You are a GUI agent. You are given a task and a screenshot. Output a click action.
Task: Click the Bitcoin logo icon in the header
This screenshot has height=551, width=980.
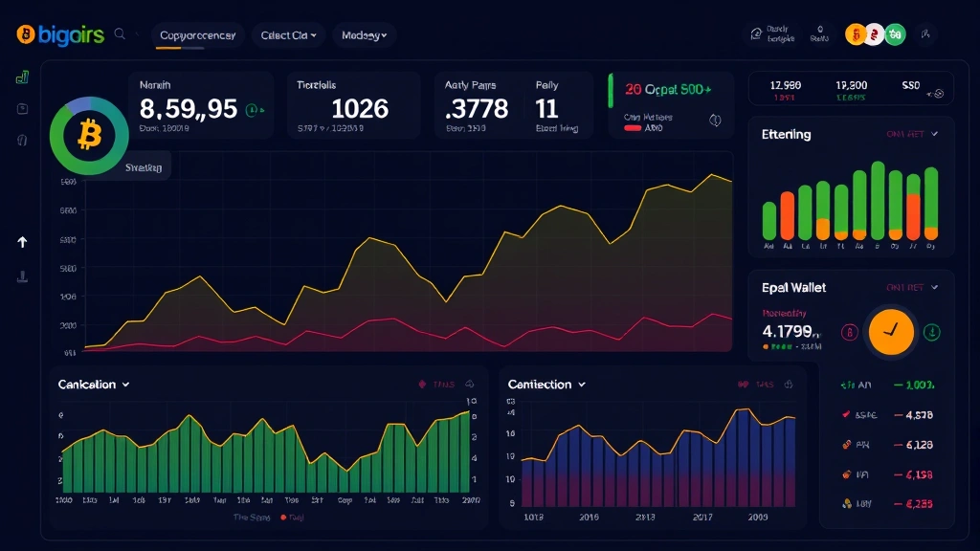[x=25, y=34]
